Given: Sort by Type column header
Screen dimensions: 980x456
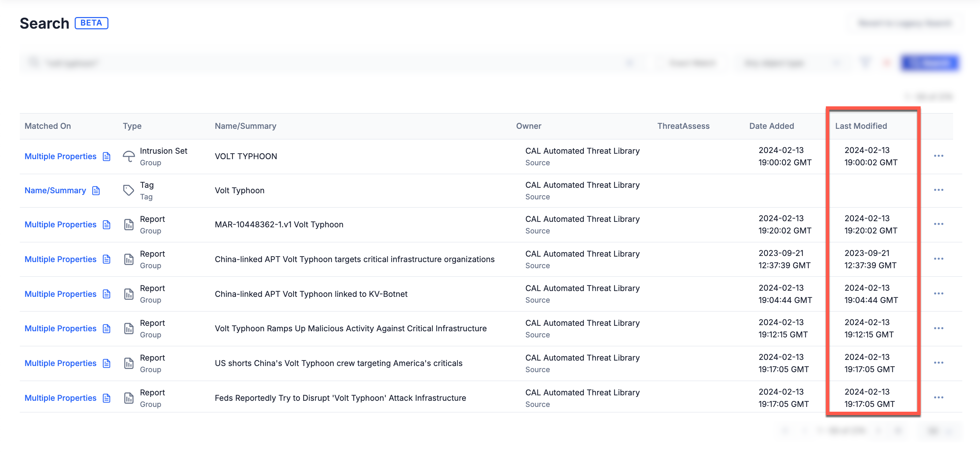Looking at the screenshot, I should 132,126.
